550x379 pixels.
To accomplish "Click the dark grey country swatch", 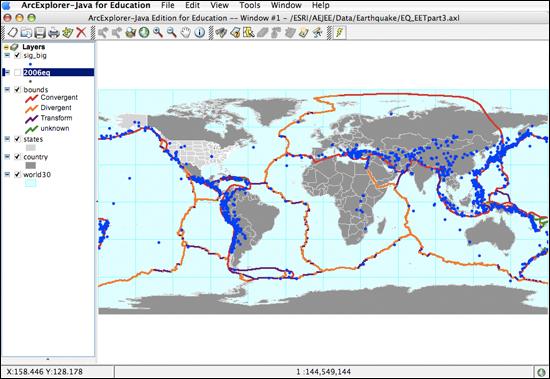I will 31,165.
